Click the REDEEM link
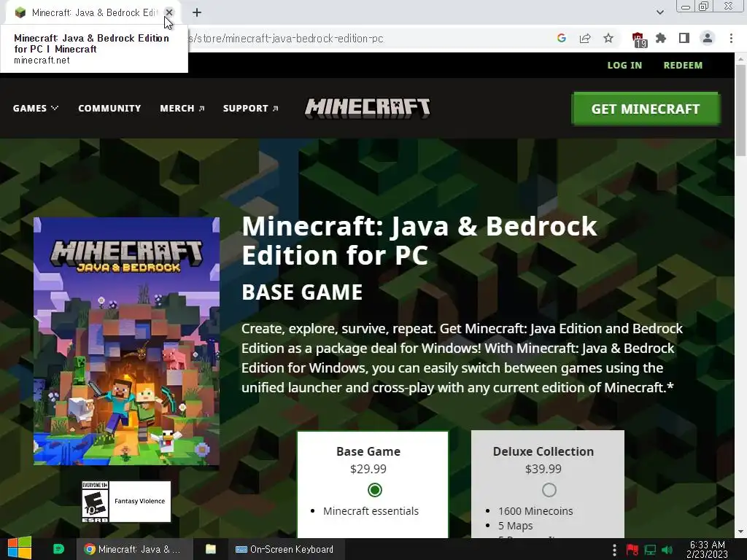Screen dimensions: 747x560 coord(683,65)
